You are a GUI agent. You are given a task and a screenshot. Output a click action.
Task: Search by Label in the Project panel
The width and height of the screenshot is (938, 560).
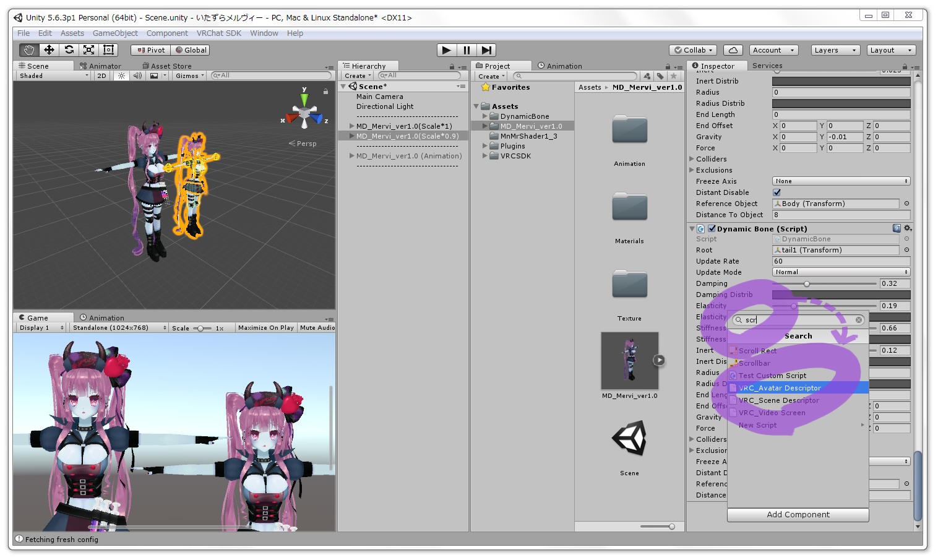(660, 76)
